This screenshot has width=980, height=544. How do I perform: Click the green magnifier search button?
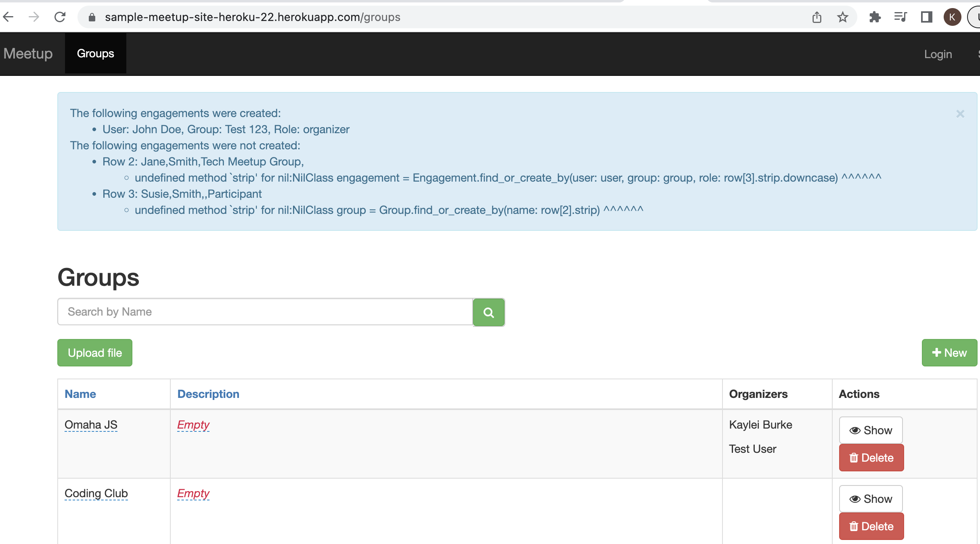pos(489,312)
